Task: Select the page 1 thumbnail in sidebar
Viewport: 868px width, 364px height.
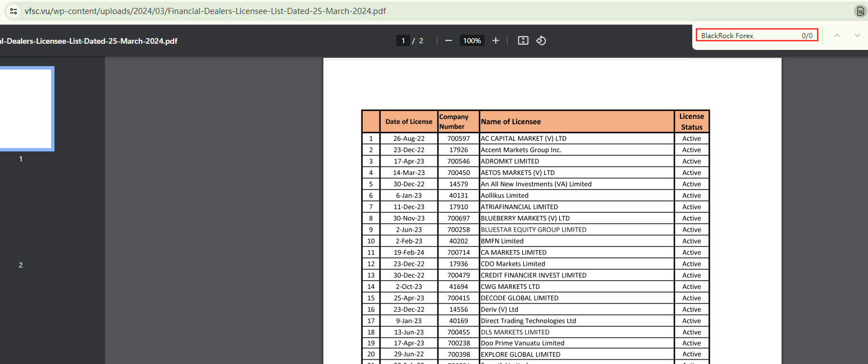Action: (x=26, y=109)
